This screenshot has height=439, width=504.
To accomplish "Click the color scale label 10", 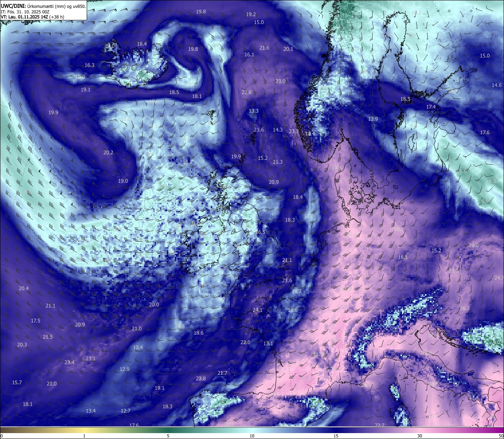I will point(252,436).
